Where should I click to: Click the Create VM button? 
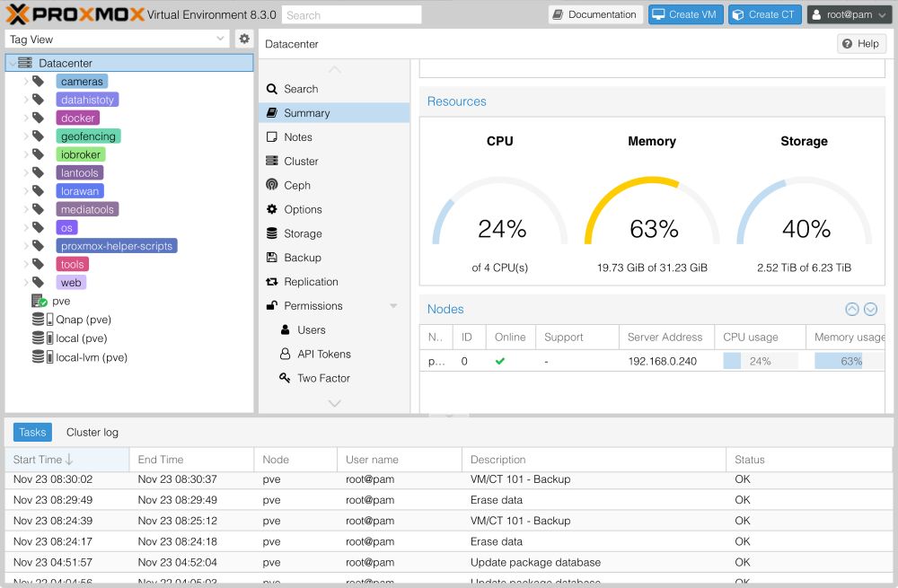coord(685,14)
